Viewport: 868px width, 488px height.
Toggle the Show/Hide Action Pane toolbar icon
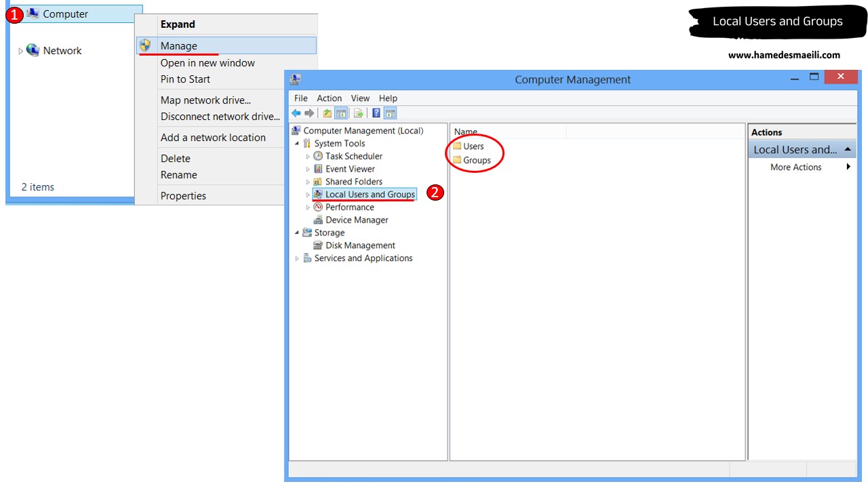[x=390, y=113]
